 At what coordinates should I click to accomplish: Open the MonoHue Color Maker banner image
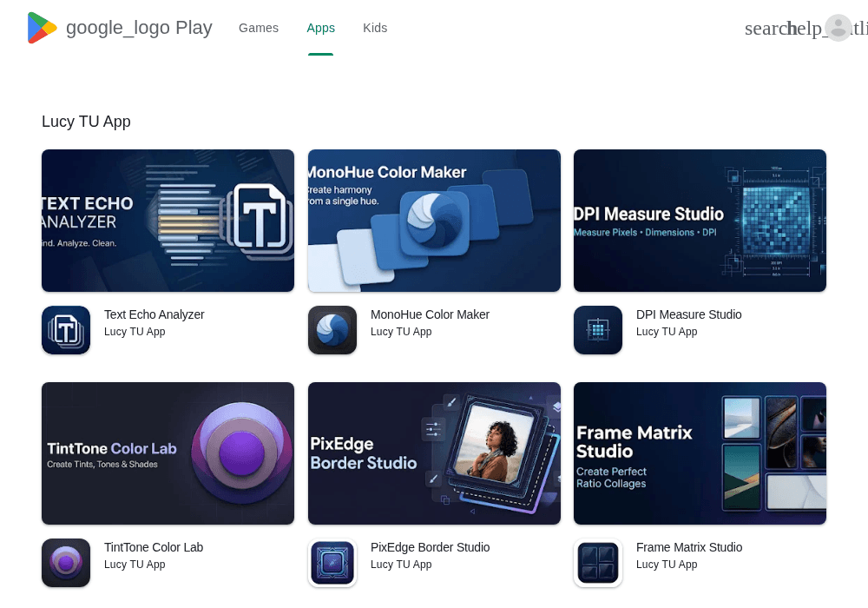point(434,221)
